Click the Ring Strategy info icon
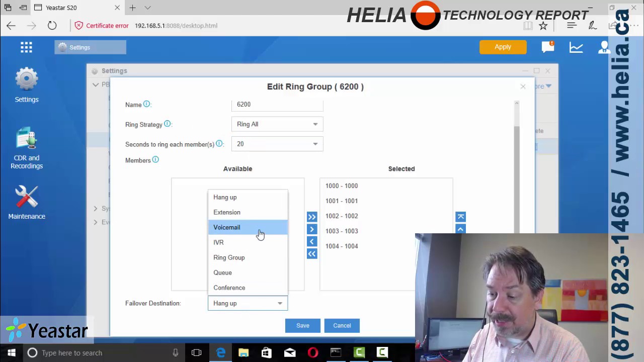 coord(167,124)
